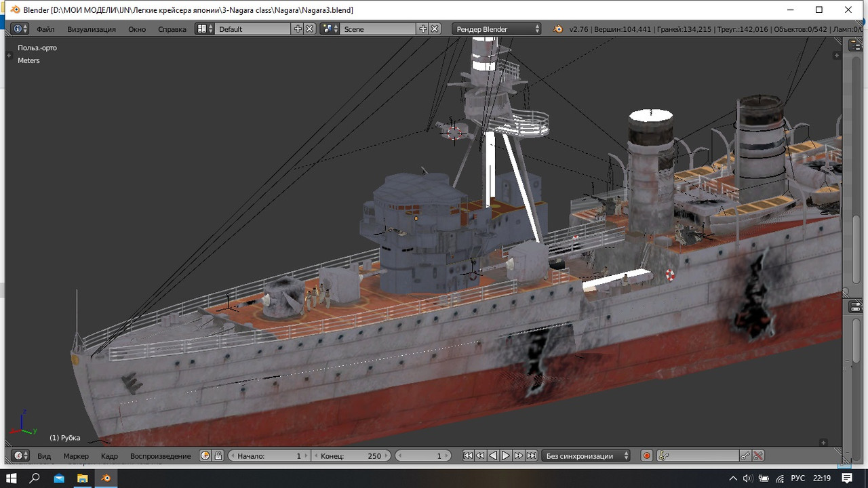Open the Воспроизведение menu in the timeline
The height and width of the screenshot is (488, 868).
click(161, 456)
